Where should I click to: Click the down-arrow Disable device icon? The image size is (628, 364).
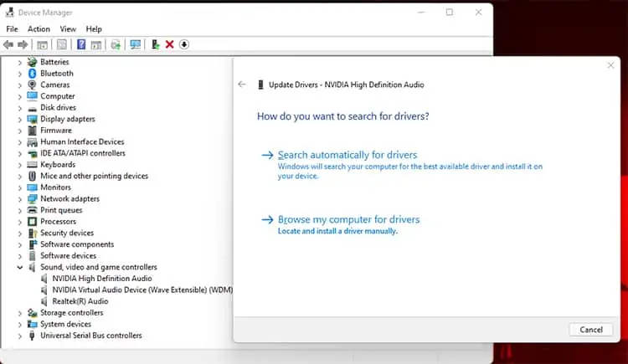pos(184,44)
